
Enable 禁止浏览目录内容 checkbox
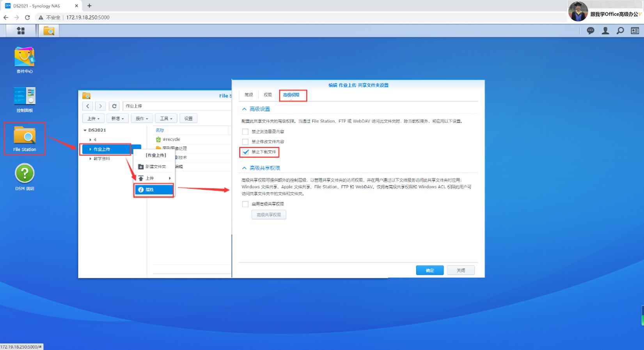click(245, 132)
